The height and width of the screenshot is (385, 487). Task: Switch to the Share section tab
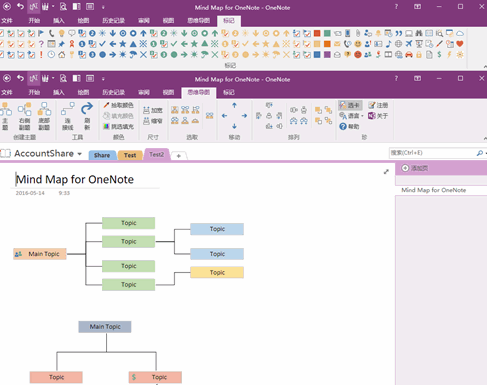(x=102, y=155)
